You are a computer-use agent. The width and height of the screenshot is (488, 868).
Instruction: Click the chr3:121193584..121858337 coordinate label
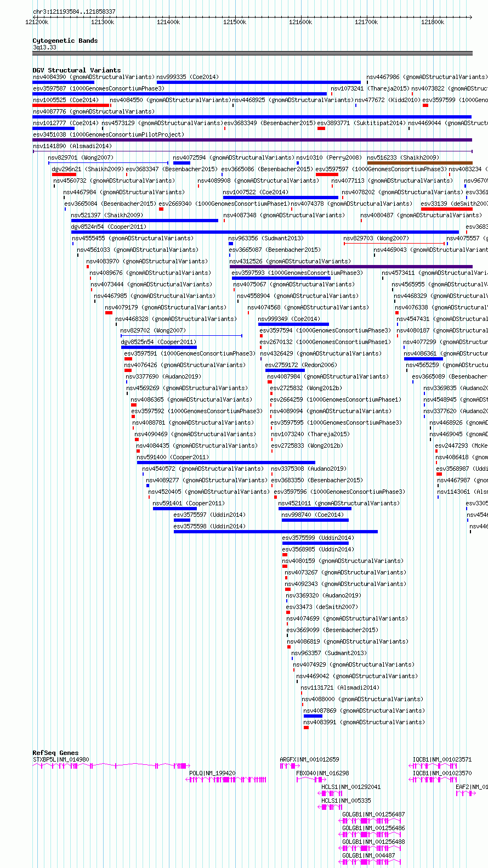click(x=74, y=12)
